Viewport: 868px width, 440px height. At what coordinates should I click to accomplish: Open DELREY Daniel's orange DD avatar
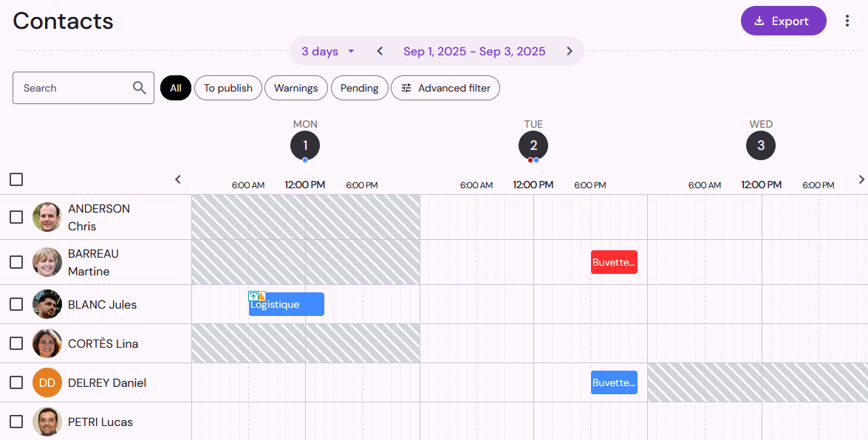click(47, 382)
